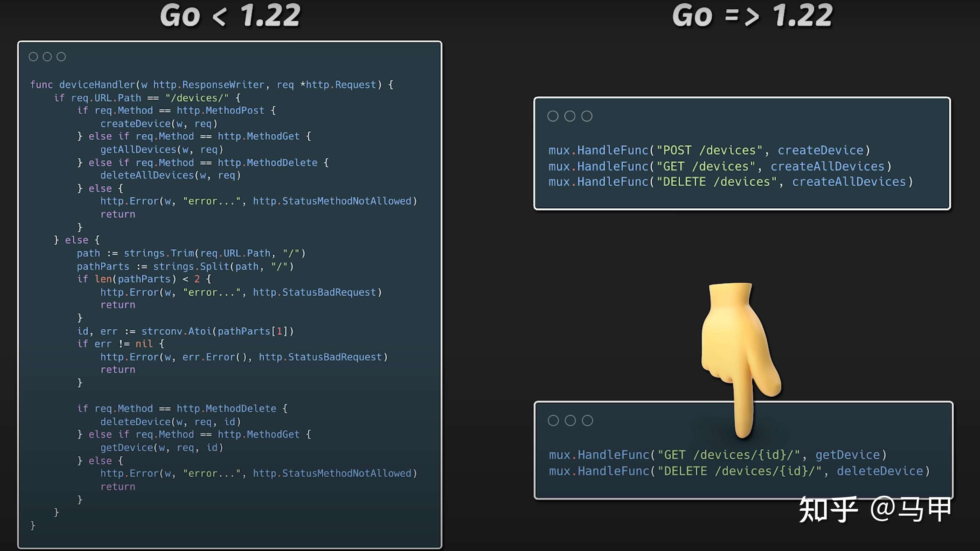
Task: Click second circle in left code window
Action: click(47, 57)
